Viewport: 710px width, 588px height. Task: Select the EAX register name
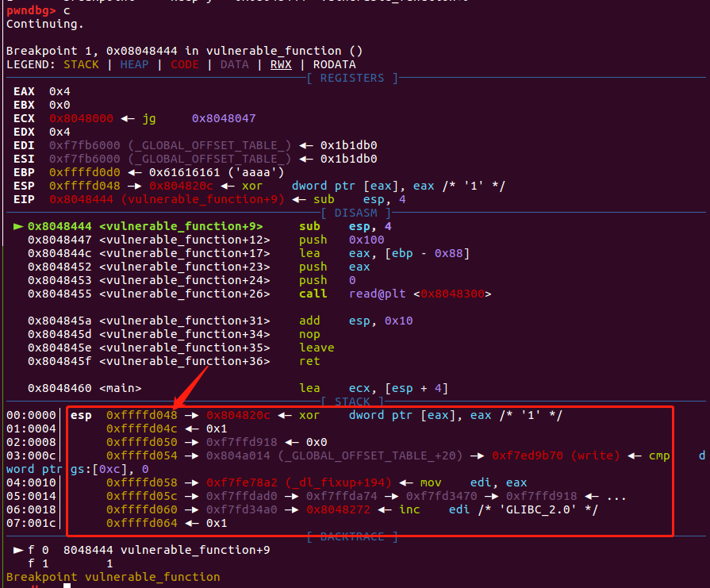coord(24,91)
